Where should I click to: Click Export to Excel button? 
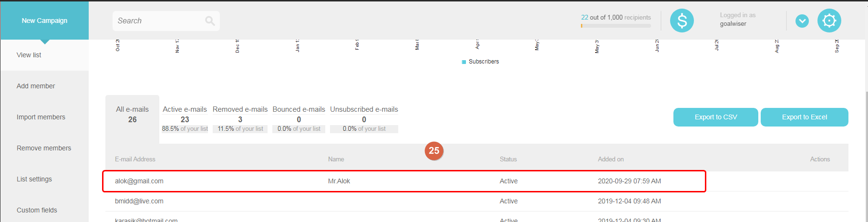coord(805,117)
